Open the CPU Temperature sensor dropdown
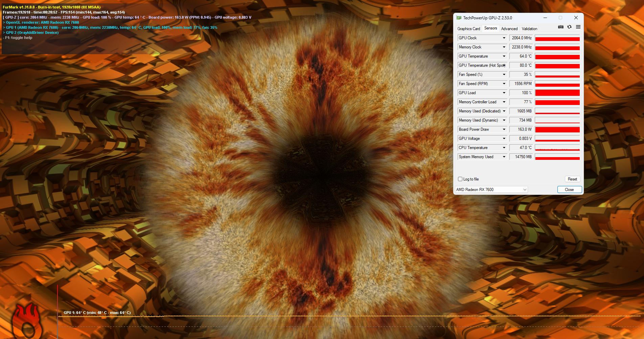The width and height of the screenshot is (644, 339). [x=504, y=148]
